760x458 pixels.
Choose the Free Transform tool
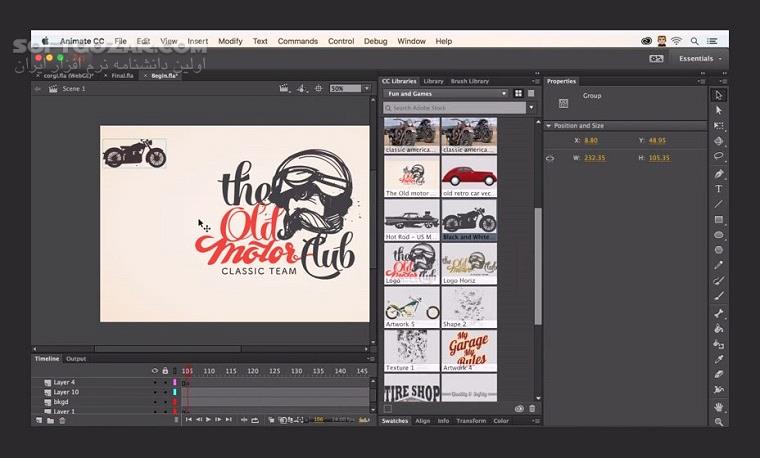point(719,126)
